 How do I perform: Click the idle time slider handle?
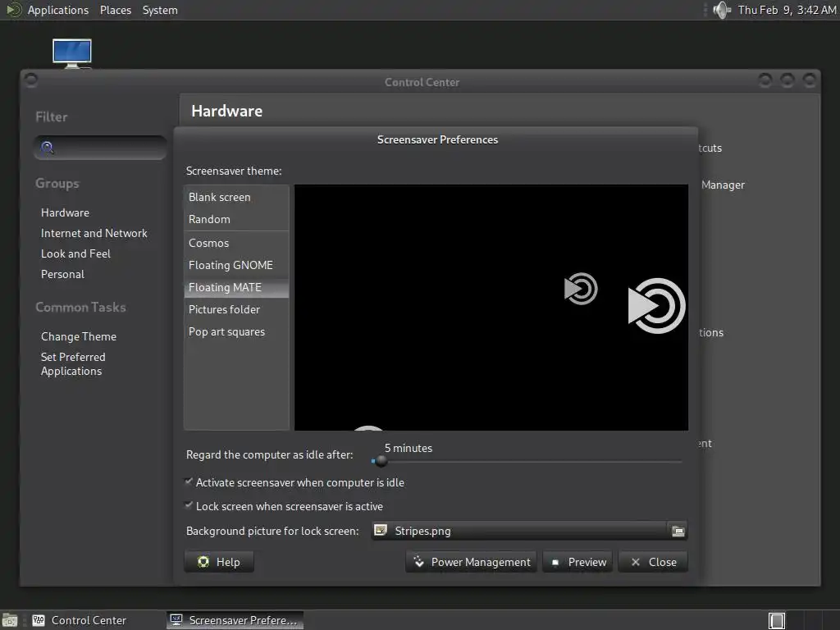[x=381, y=461]
